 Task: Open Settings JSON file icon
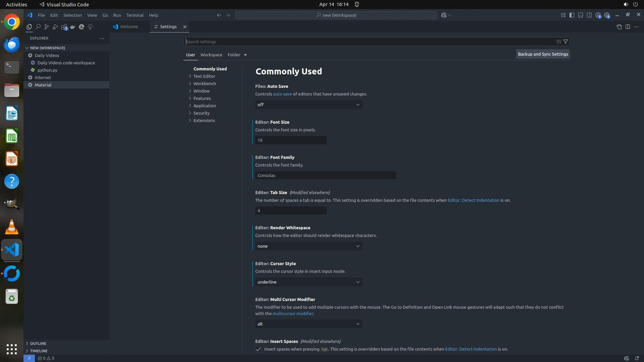point(619,27)
